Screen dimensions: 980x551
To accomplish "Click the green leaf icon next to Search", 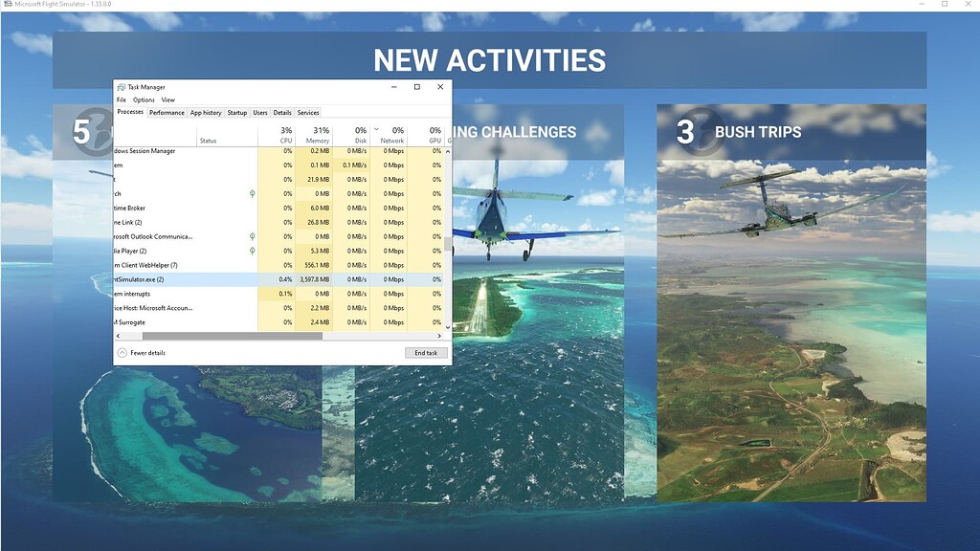I will tap(252, 193).
